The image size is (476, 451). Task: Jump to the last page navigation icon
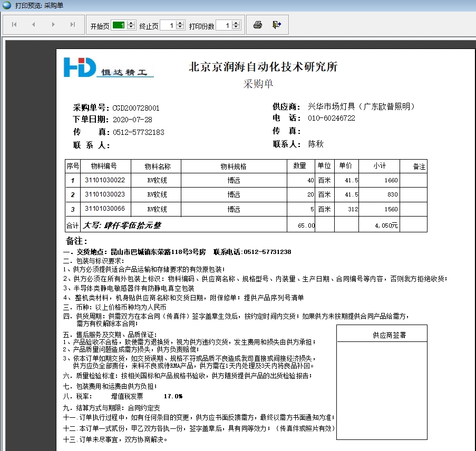click(x=73, y=24)
